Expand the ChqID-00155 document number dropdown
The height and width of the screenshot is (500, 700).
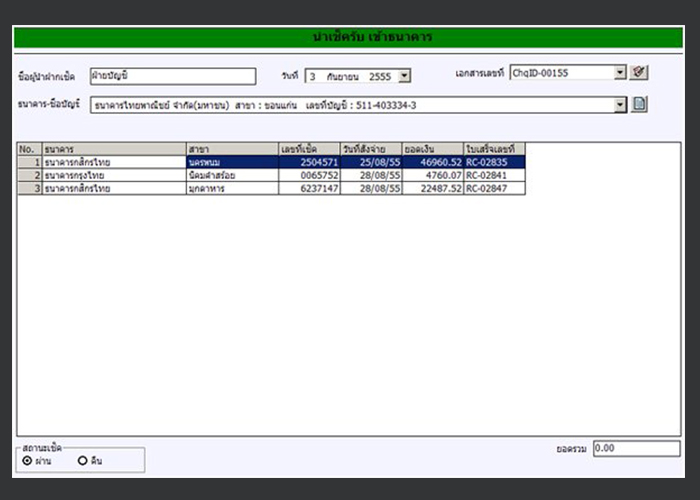point(620,72)
